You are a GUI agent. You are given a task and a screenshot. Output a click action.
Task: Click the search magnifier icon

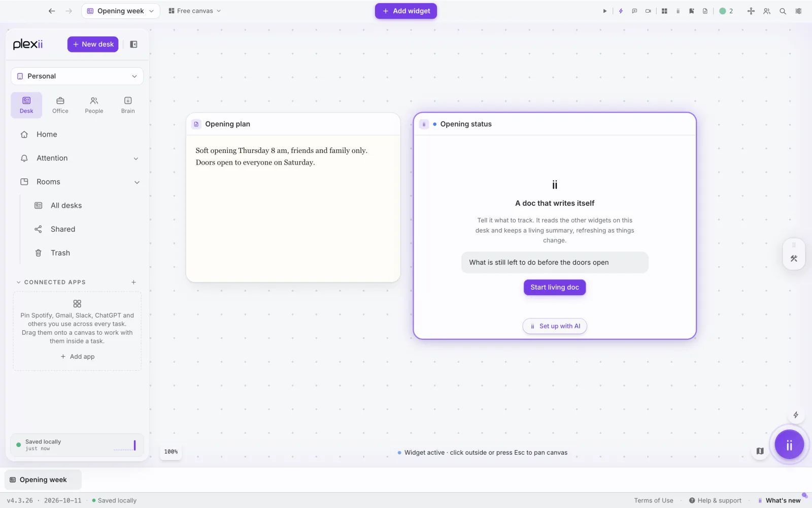(x=783, y=11)
